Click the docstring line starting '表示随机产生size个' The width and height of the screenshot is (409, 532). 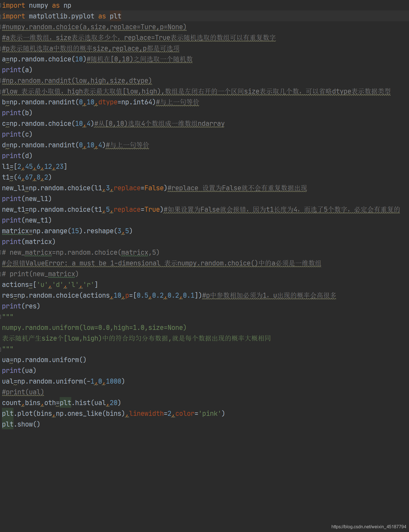(x=136, y=338)
